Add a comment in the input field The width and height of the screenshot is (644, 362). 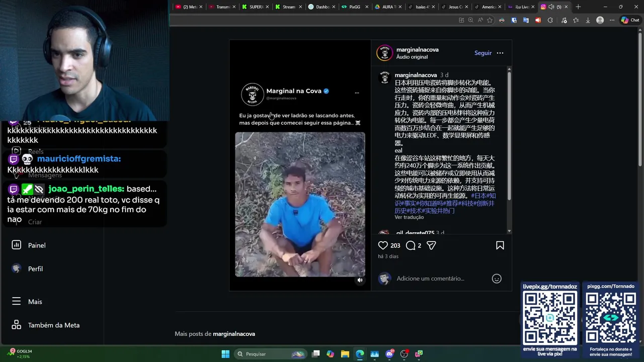(x=442, y=279)
